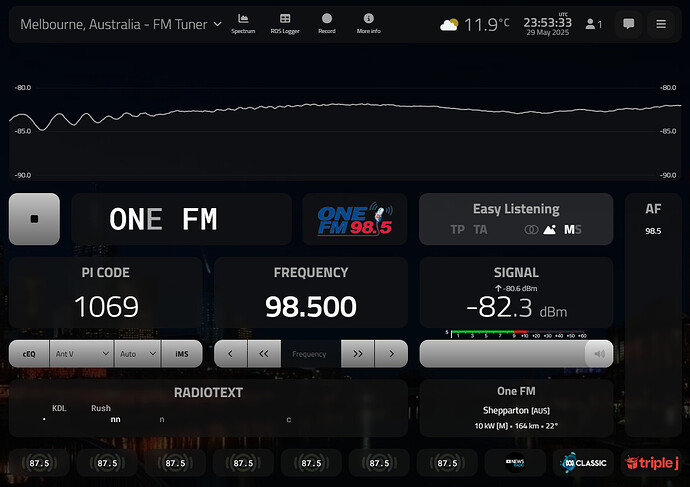Open the chat bubble icon
This screenshot has width=690, height=487.
[628, 24]
